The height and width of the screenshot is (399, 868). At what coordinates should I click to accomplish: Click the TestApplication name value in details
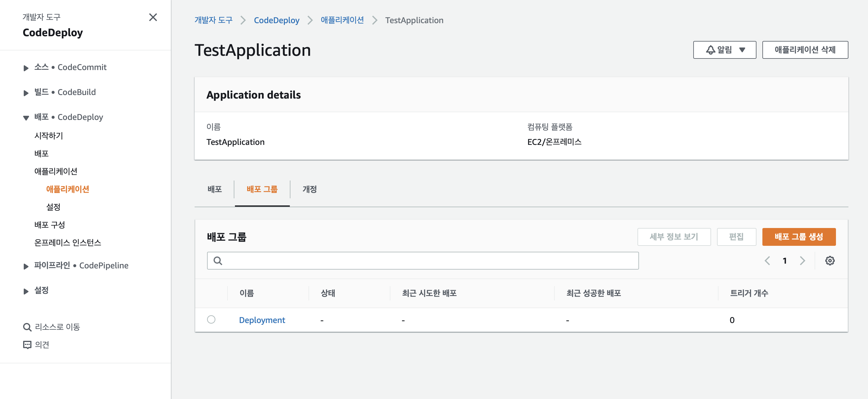click(x=236, y=142)
